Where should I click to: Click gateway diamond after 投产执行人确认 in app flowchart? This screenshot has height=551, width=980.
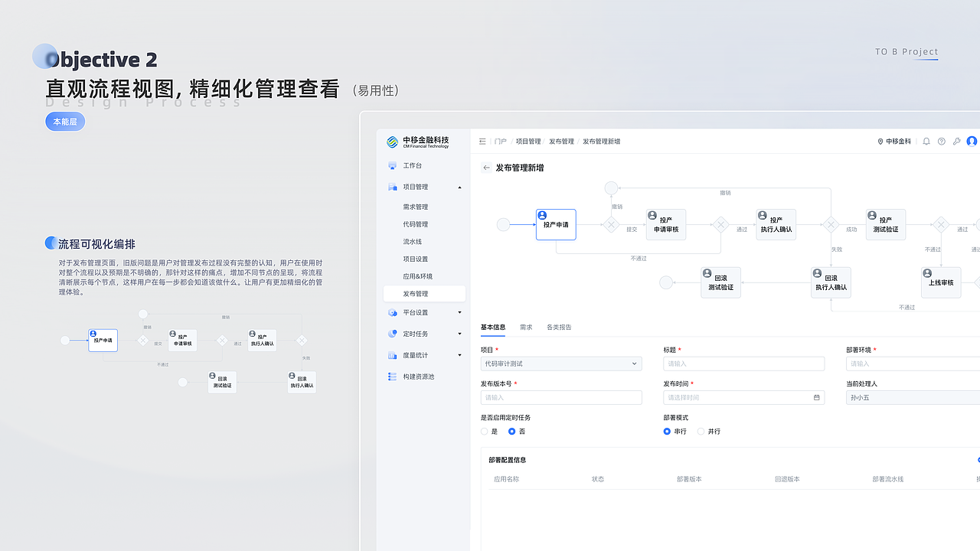[831, 224]
